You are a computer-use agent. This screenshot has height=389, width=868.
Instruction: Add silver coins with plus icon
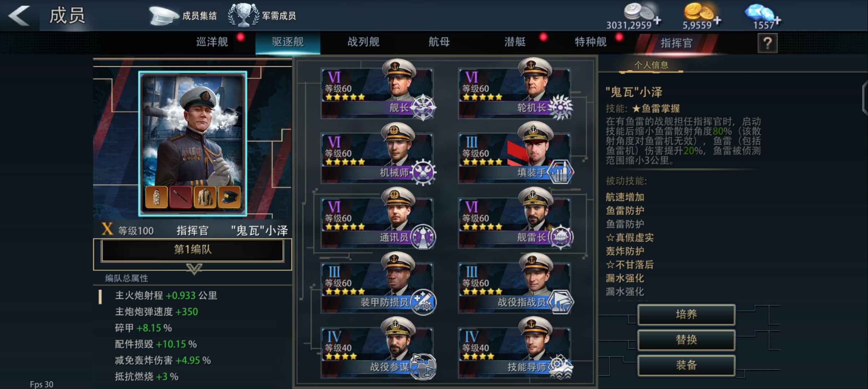click(x=657, y=21)
